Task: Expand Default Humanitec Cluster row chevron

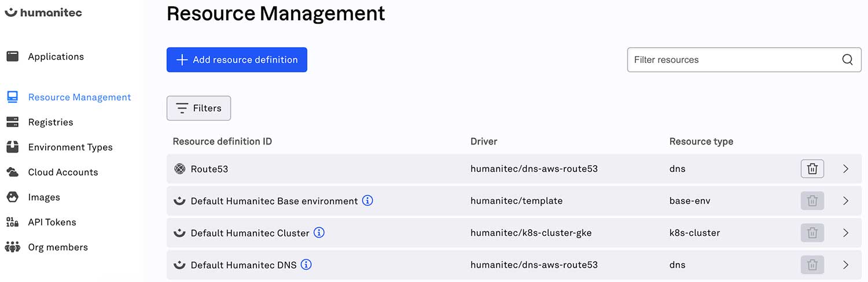Action: click(845, 233)
